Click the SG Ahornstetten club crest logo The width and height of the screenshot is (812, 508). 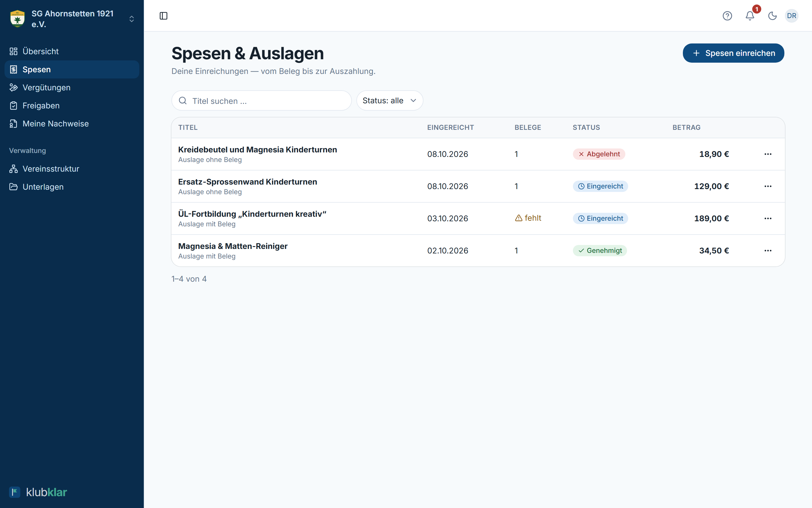(x=17, y=19)
